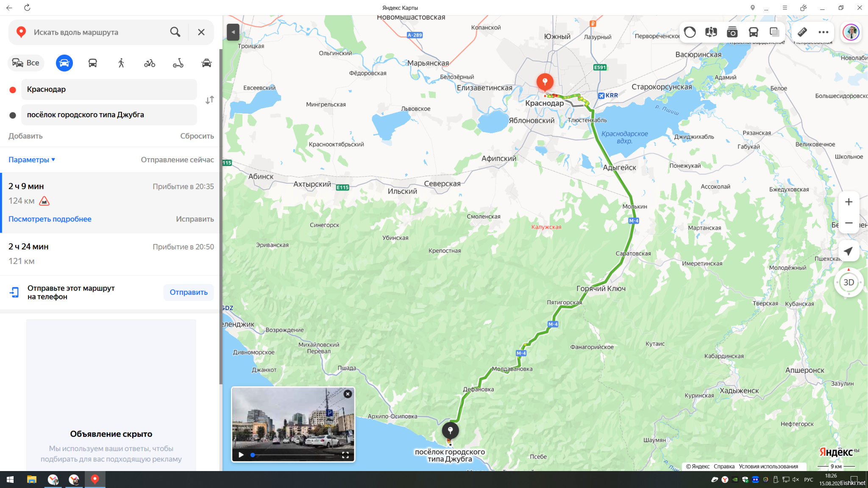Zoom out the map with minus
Screen dimensions: 868x488
849,223
